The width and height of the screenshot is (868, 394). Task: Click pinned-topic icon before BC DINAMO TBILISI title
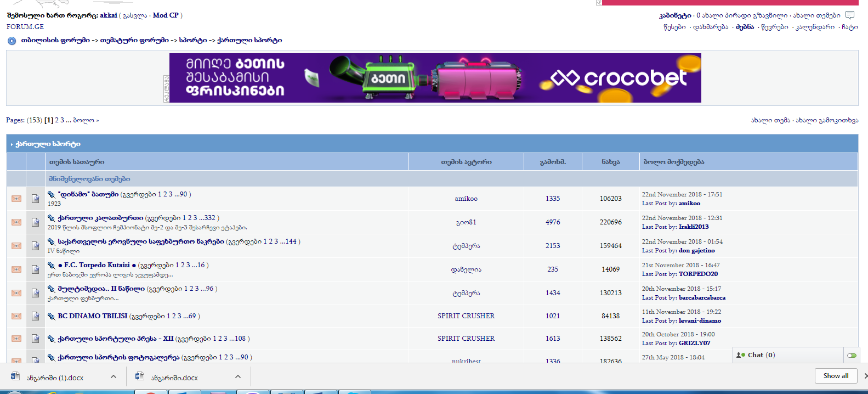52,316
